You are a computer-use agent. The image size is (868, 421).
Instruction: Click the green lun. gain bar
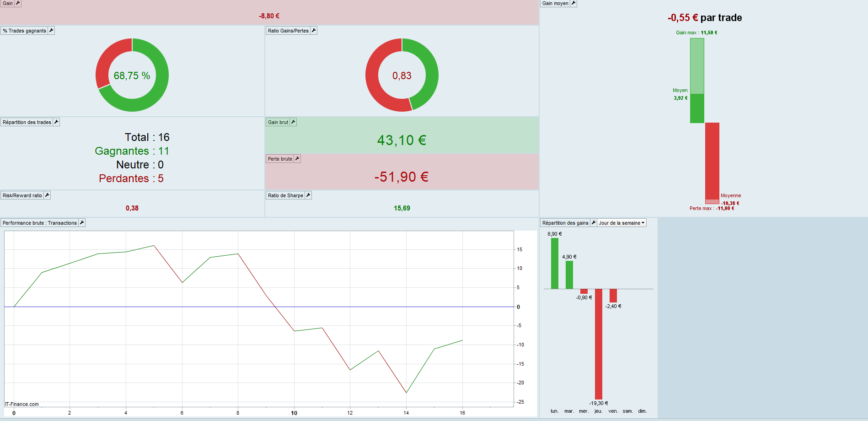[555, 264]
